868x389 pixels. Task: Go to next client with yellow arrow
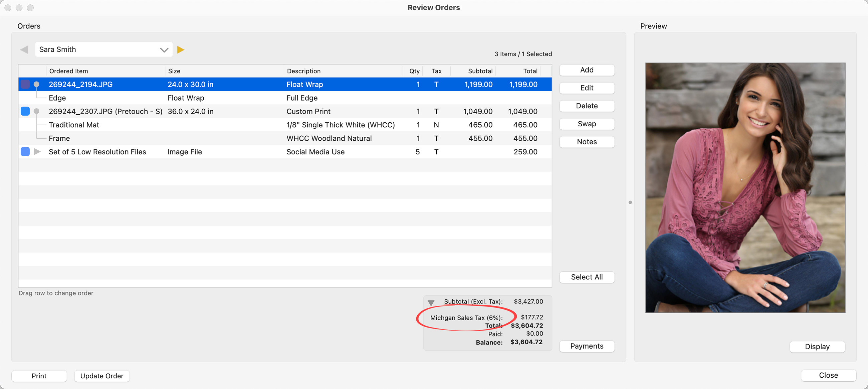[181, 49]
